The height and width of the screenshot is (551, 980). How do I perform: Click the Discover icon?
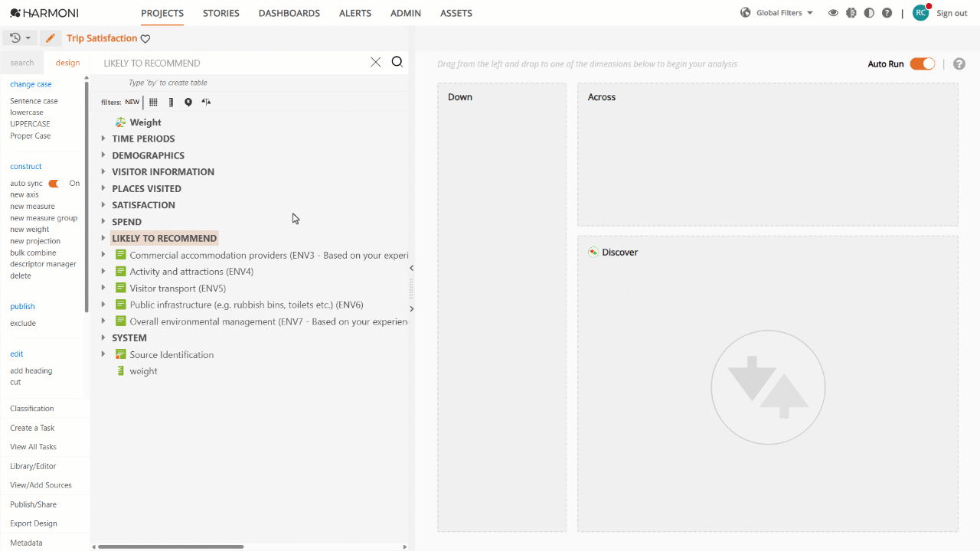point(593,252)
